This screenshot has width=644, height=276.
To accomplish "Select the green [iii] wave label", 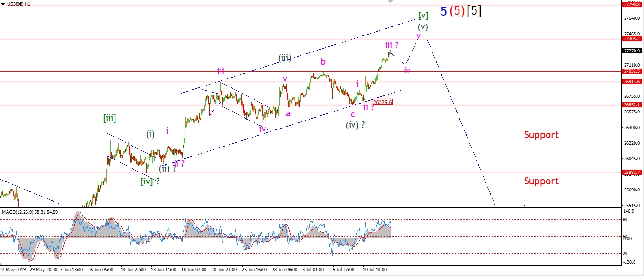I will [109, 118].
